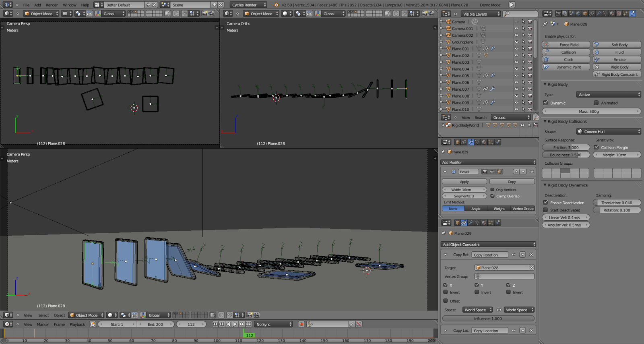644x344 pixels.
Task: Open the World properties tab icon
Action: coord(578,13)
